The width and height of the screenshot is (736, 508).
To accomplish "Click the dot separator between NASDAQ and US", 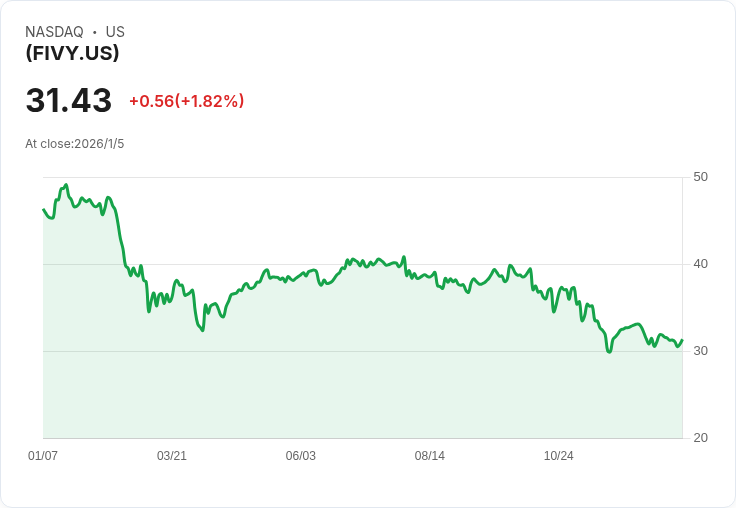I will click(95, 32).
